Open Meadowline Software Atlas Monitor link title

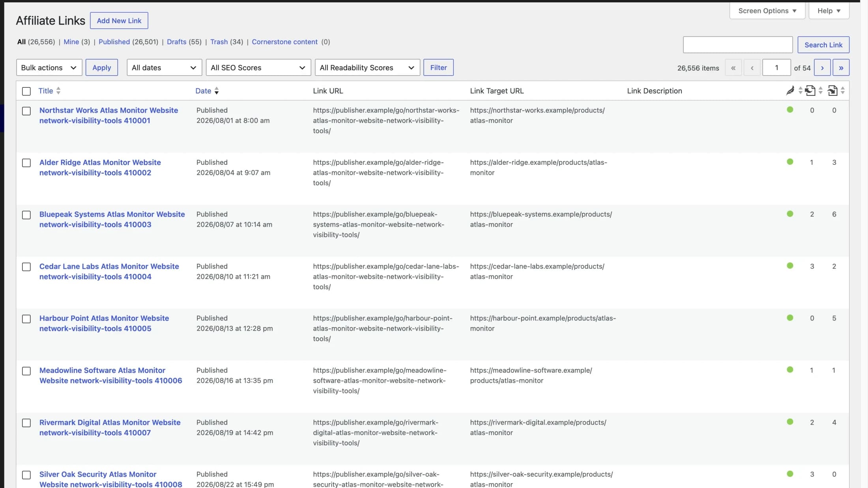click(110, 376)
